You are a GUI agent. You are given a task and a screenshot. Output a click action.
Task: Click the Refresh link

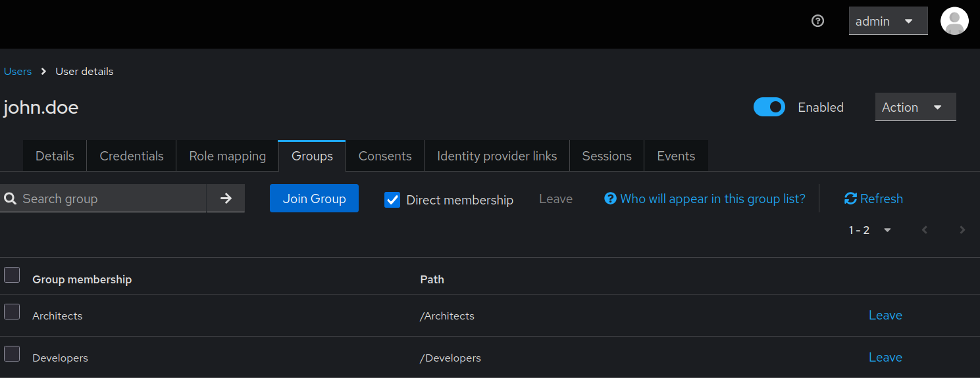873,199
